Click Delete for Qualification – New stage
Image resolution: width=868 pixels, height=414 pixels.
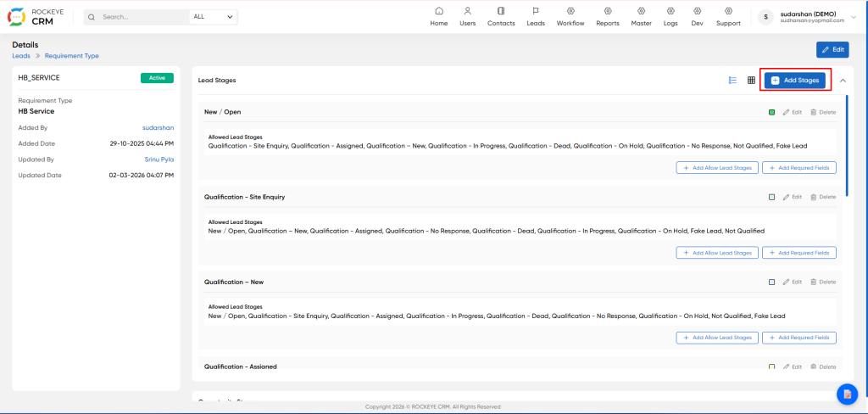823,283
